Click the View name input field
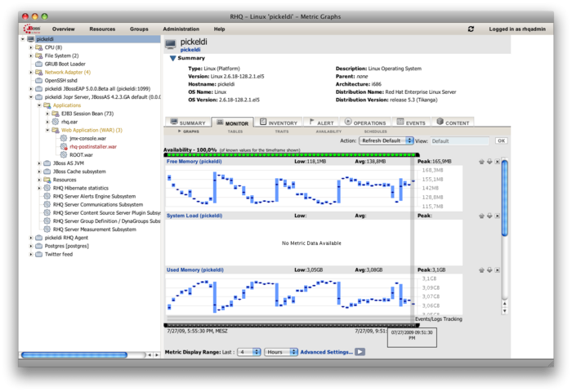This screenshot has height=392, width=572. [459, 140]
